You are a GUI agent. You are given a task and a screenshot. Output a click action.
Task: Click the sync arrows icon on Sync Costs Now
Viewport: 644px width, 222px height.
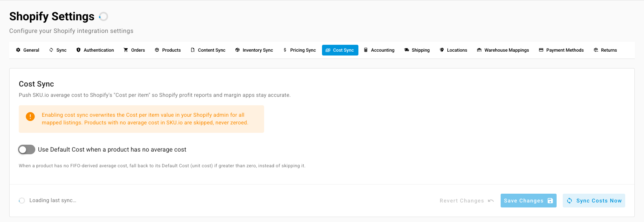[570, 201]
